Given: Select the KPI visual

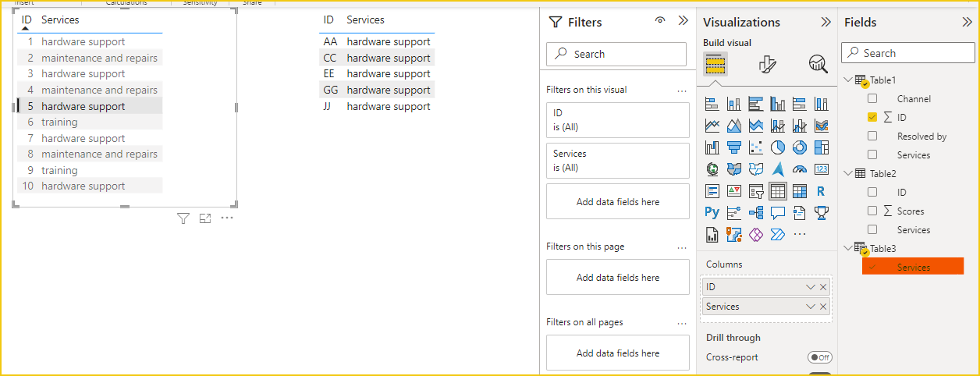Looking at the screenshot, I should pos(733,191).
